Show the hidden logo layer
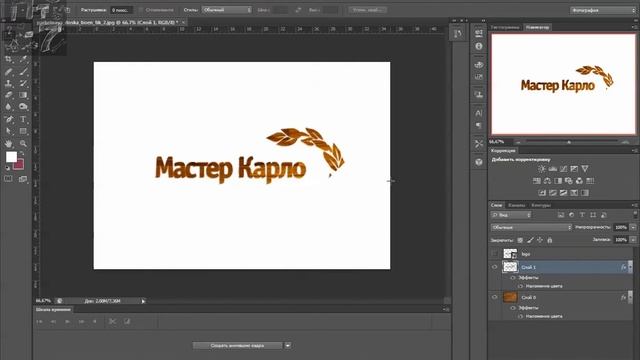The width and height of the screenshot is (640, 360). 494,253
